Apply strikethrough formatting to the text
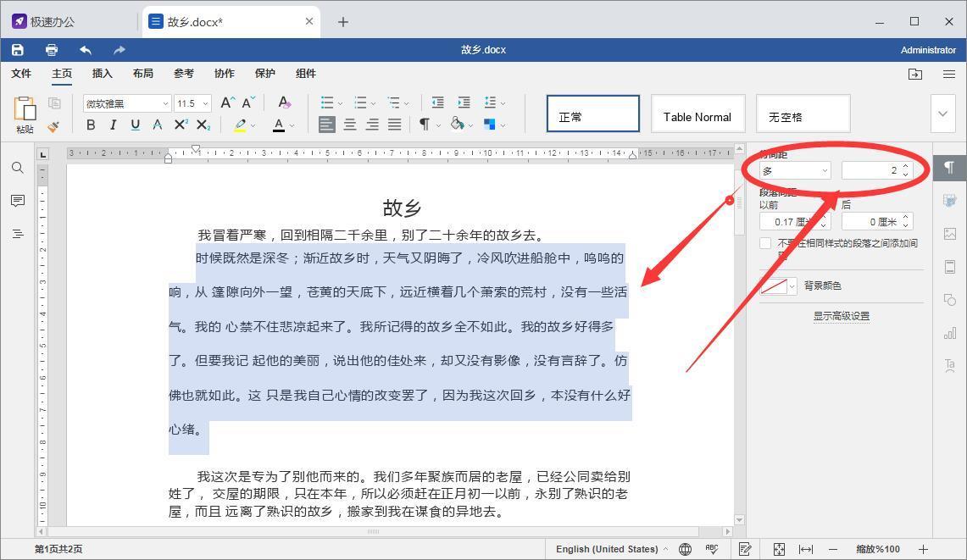 tap(157, 125)
